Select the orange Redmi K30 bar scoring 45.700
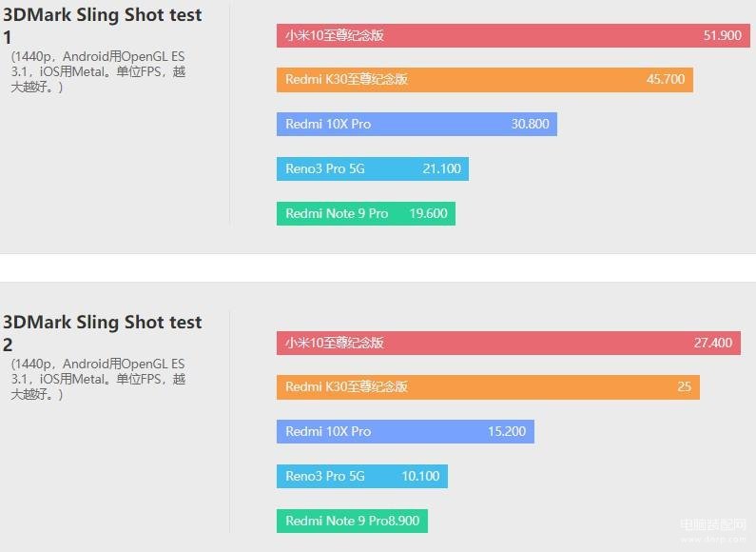 pos(485,80)
